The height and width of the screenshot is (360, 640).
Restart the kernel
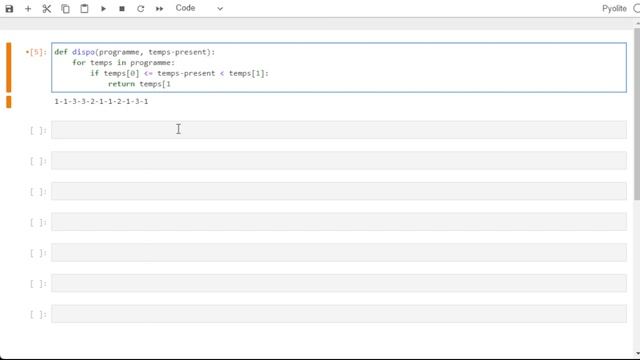tap(140, 9)
